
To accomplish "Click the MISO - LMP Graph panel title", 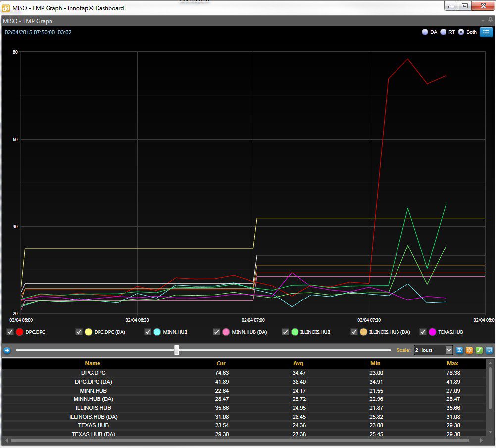I will point(28,21).
